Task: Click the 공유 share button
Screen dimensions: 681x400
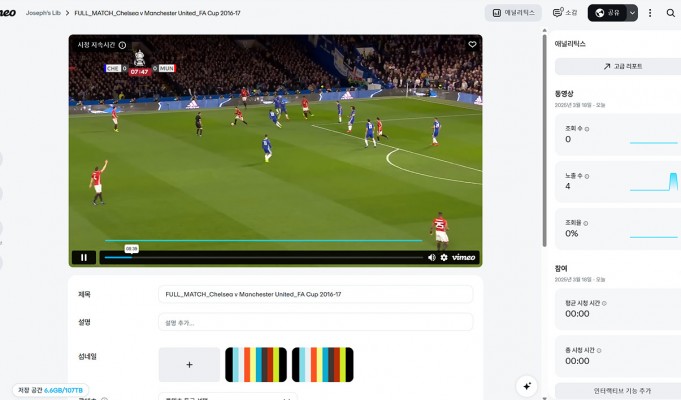Action: click(x=608, y=13)
